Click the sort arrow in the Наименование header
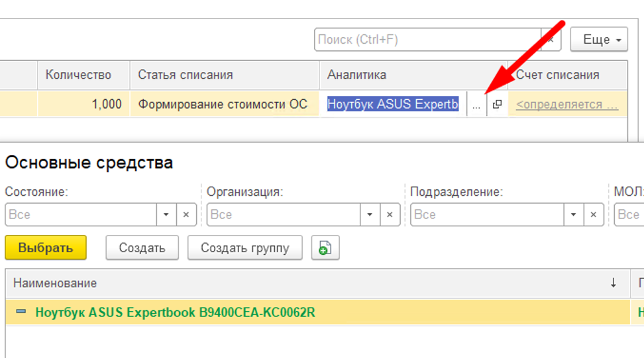The width and height of the screenshot is (644, 358). point(614,283)
